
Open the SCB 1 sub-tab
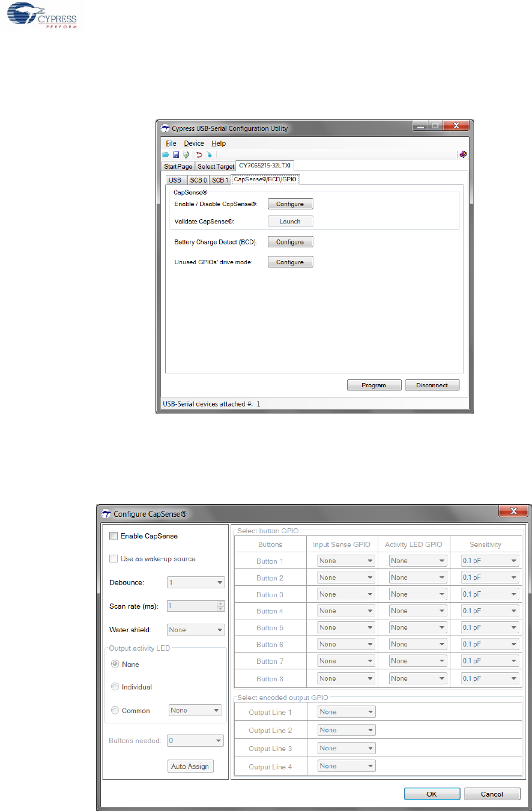pyautogui.click(x=220, y=180)
